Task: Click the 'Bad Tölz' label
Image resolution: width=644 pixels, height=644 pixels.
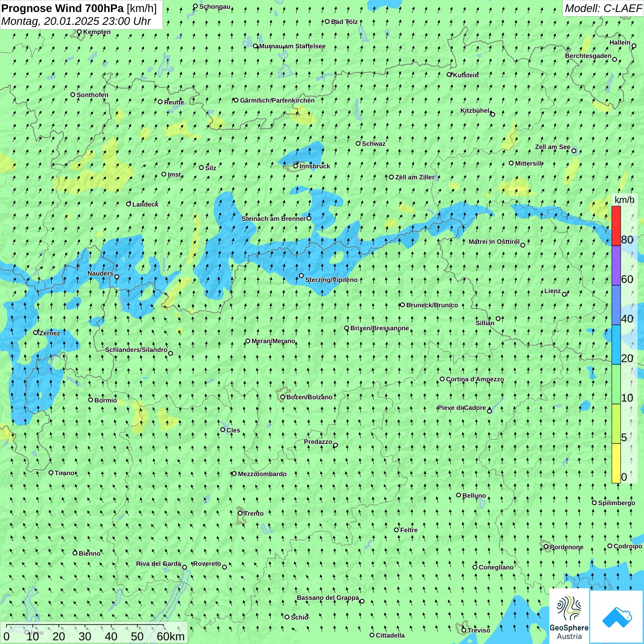Action: tap(344, 22)
